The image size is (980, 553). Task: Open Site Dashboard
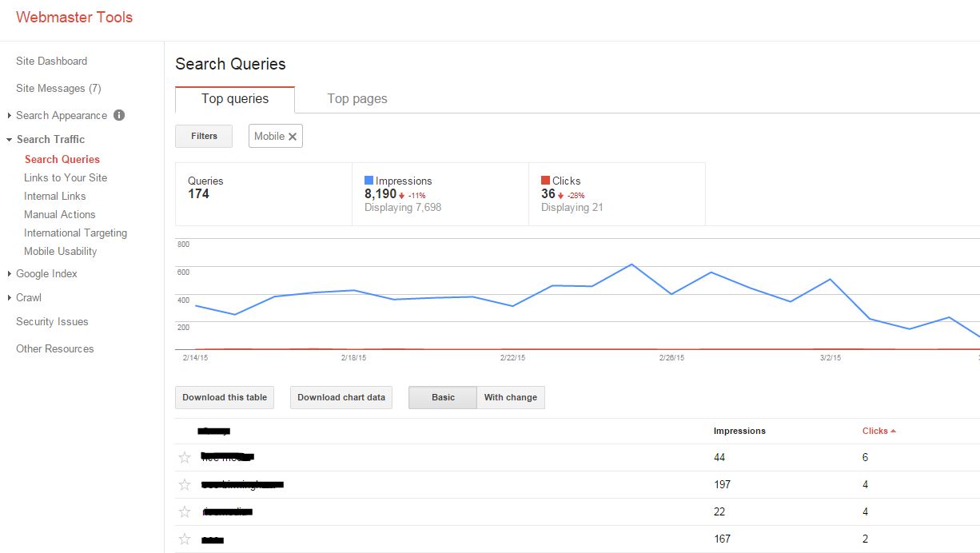point(52,61)
